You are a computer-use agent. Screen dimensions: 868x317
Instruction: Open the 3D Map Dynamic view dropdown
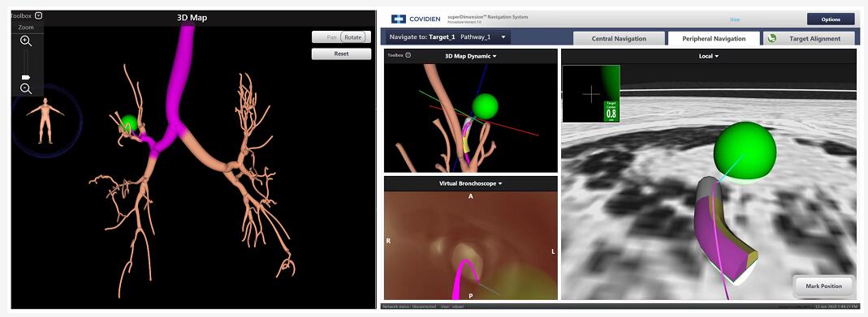point(470,56)
